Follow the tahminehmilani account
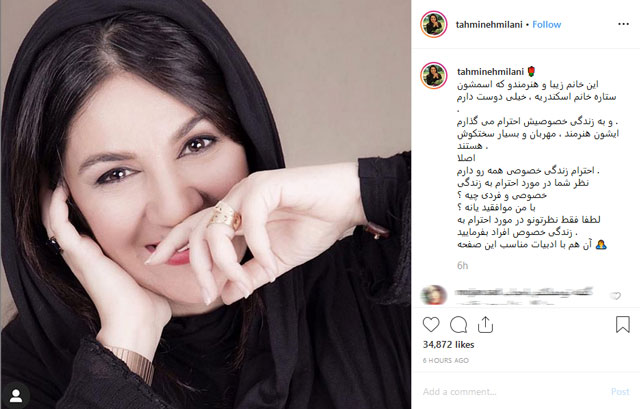 [x=547, y=24]
